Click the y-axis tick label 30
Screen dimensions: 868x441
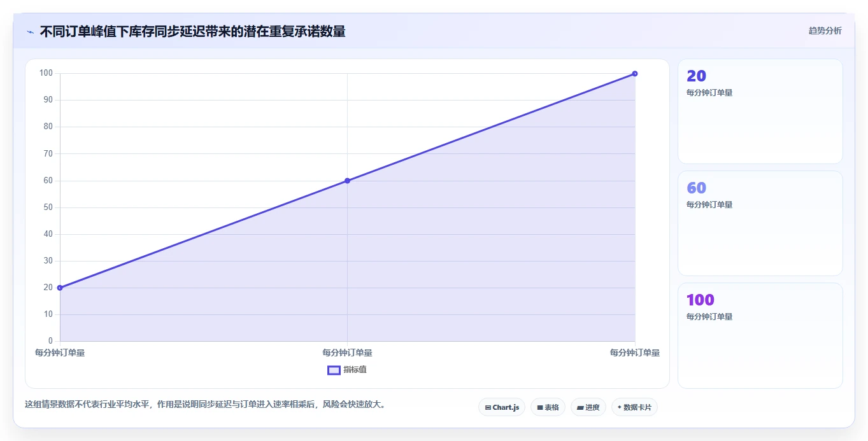[x=48, y=261]
